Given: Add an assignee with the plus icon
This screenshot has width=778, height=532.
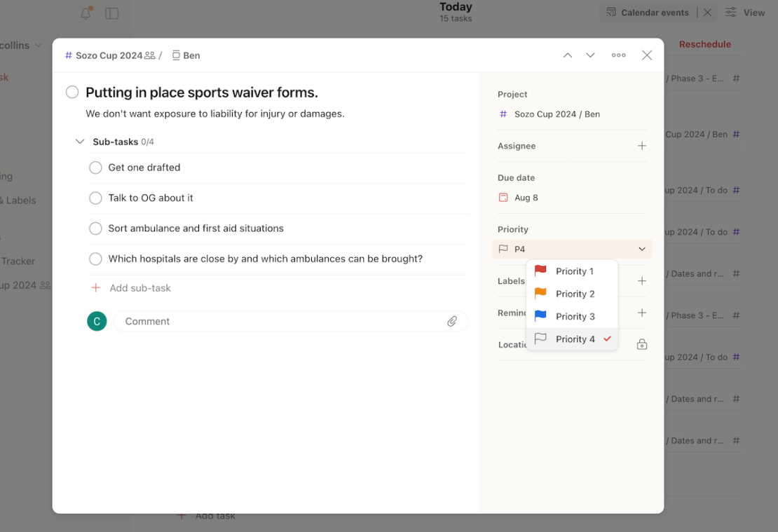Looking at the screenshot, I should 641,146.
